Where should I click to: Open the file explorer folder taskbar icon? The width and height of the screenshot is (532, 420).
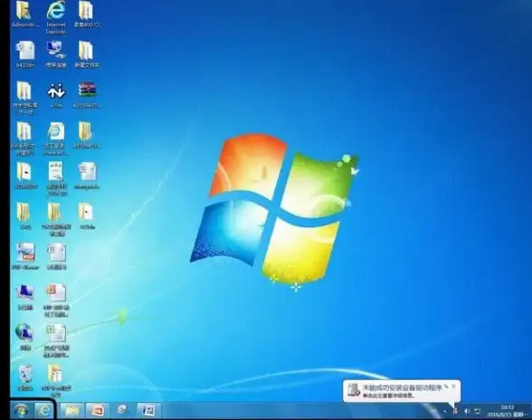pyautogui.click(x=72, y=411)
